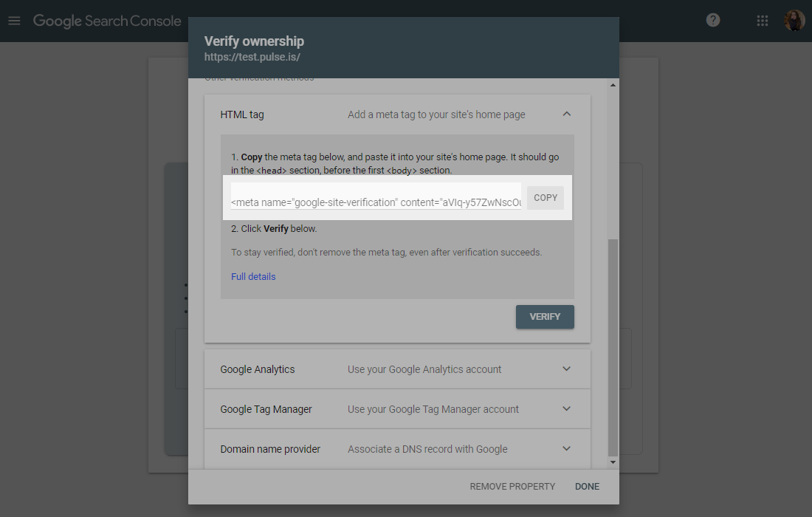Expand the Google Analytics chevron
Screen dimensions: 812x517
[566, 369]
